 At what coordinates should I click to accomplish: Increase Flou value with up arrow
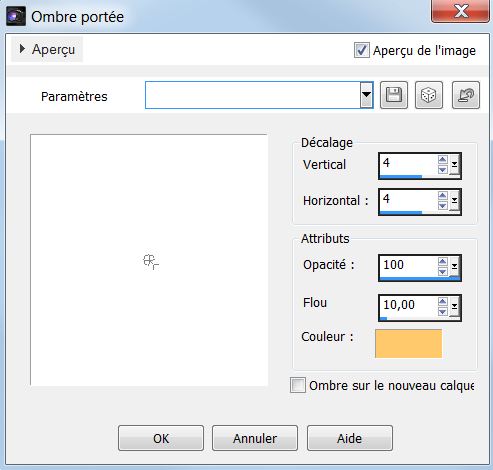442,302
